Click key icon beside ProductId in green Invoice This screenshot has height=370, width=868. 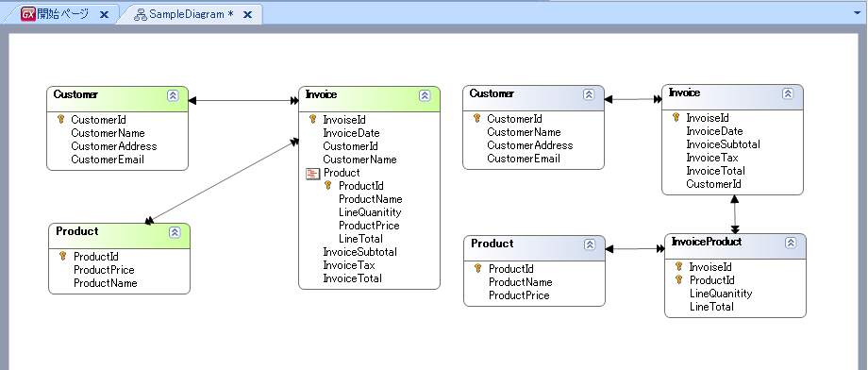[328, 186]
